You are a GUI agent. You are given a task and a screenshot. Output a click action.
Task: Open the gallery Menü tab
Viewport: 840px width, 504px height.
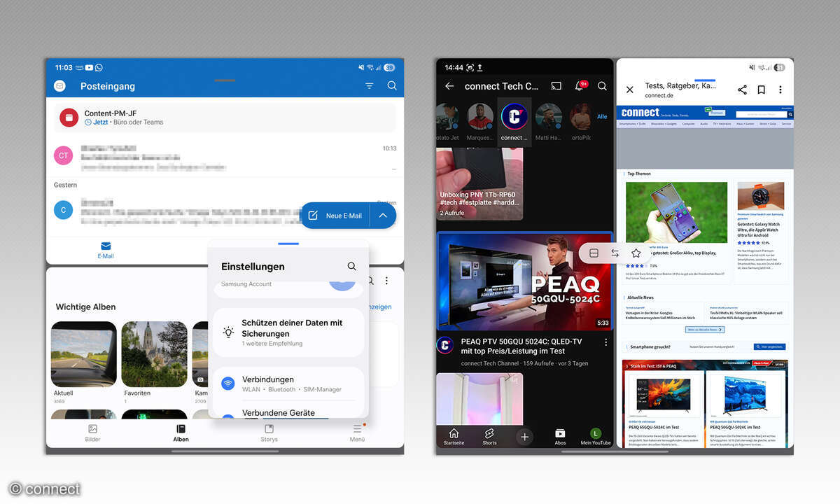point(357,433)
